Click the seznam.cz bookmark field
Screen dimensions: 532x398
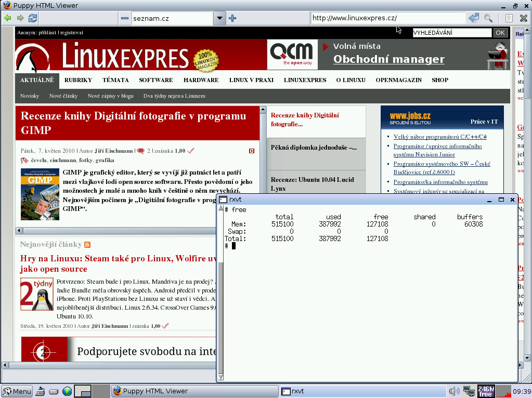tap(172, 18)
